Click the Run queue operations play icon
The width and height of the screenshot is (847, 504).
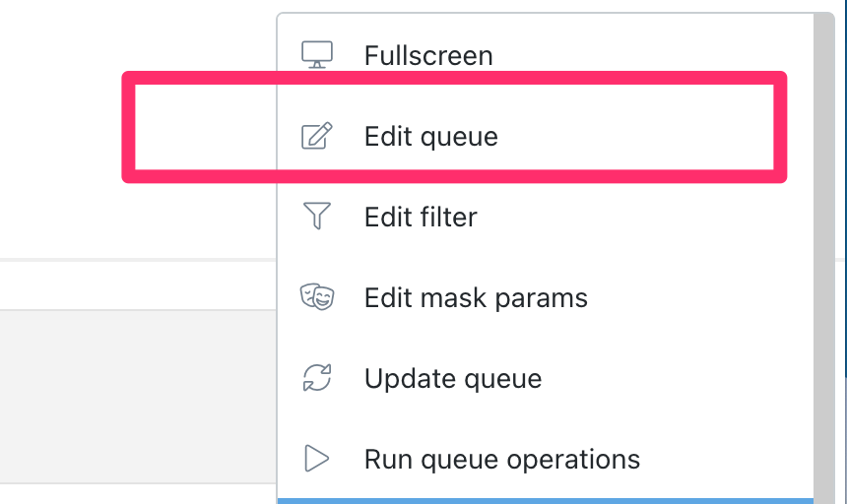[x=317, y=459]
